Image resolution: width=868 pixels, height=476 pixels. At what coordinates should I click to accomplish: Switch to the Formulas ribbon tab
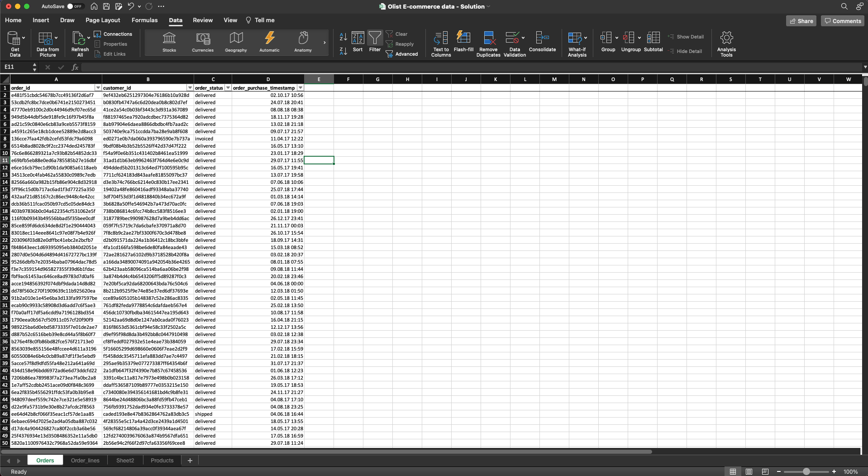(x=144, y=20)
